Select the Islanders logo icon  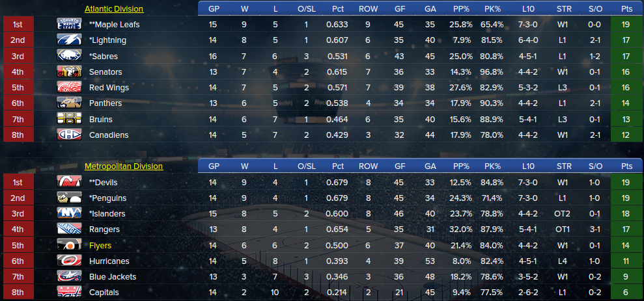coord(69,214)
